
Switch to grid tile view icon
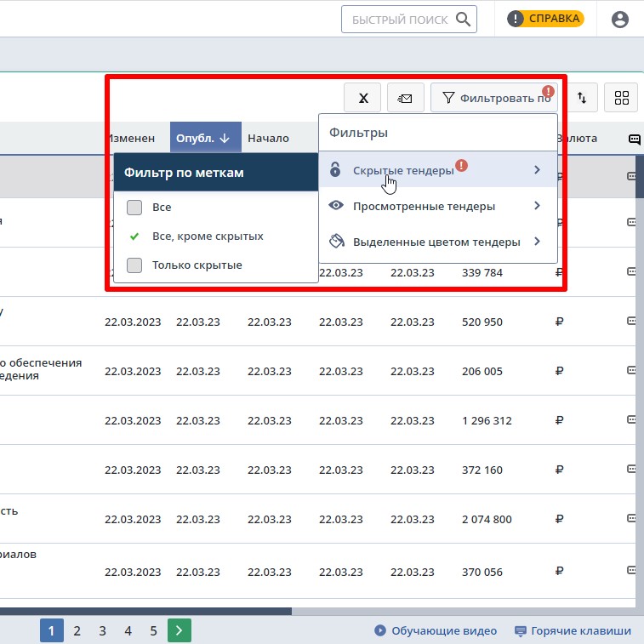tap(621, 98)
